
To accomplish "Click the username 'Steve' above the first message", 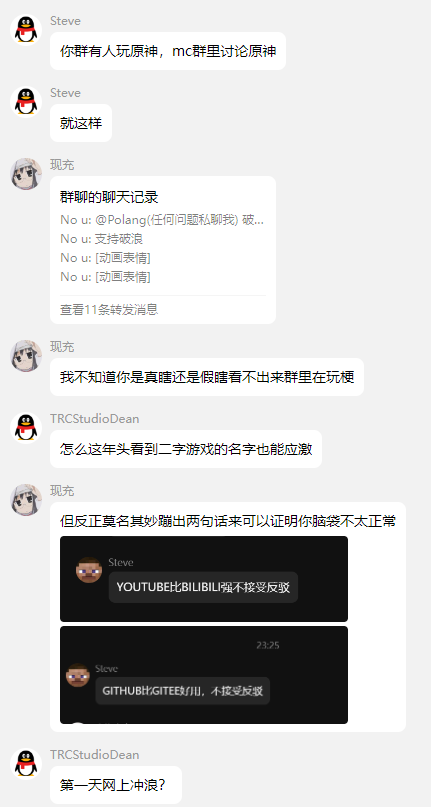I will (65, 21).
